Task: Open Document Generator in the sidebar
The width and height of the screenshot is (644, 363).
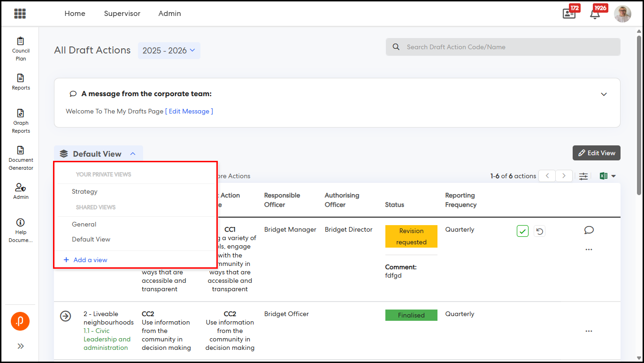Action: [21, 158]
